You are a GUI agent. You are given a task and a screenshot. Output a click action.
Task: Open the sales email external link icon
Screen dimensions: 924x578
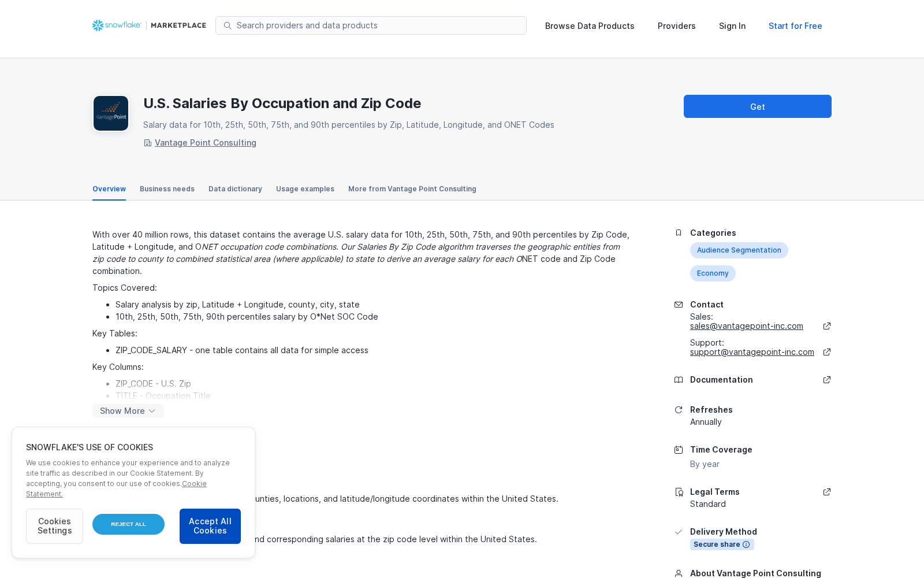(x=827, y=326)
